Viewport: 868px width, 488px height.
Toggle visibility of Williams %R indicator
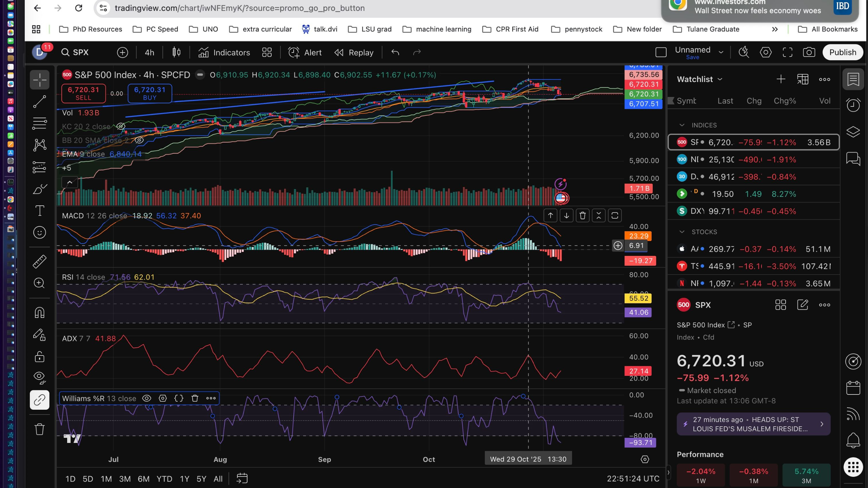146,399
